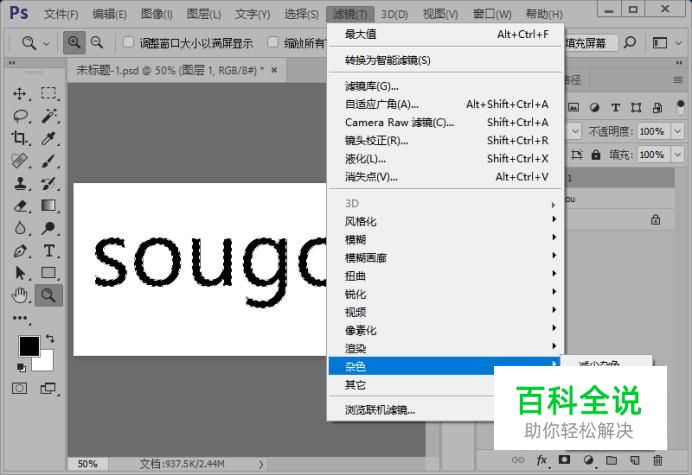
Task: Toggle Quick Mask mode
Action: pos(19,388)
